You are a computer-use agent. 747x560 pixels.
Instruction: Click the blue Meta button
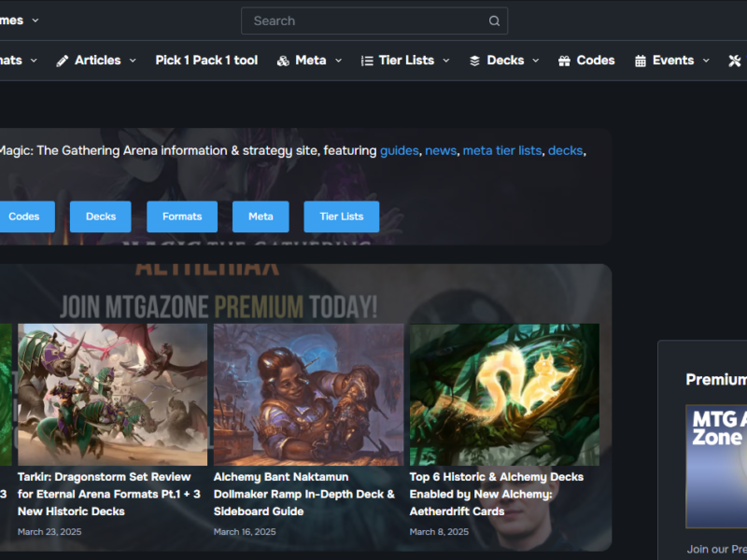pos(261,217)
